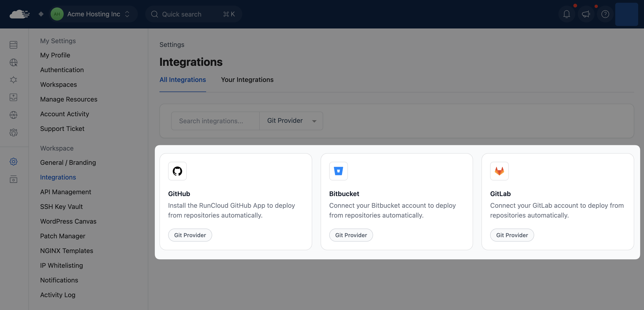Click the Git Provider tag on GitHub card

click(190, 235)
